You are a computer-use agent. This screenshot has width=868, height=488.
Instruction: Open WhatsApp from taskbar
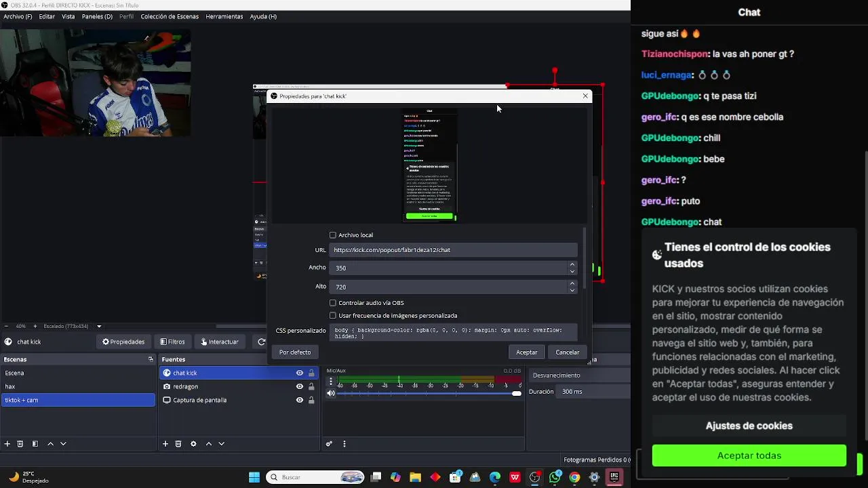[555, 477]
